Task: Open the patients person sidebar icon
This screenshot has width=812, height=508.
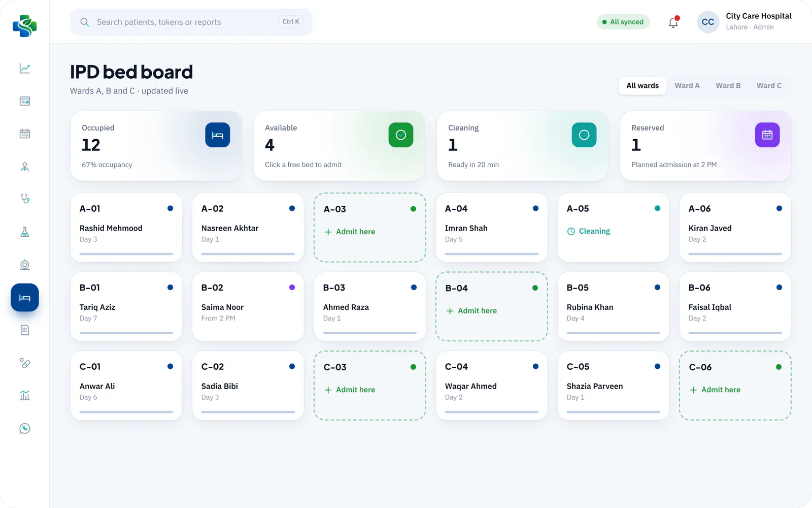Action: coord(24,167)
